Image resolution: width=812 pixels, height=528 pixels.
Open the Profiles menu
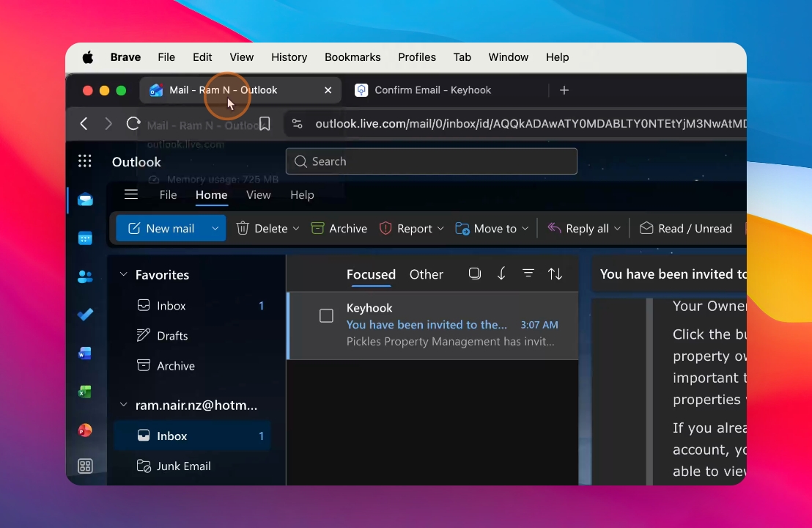pyautogui.click(x=417, y=57)
